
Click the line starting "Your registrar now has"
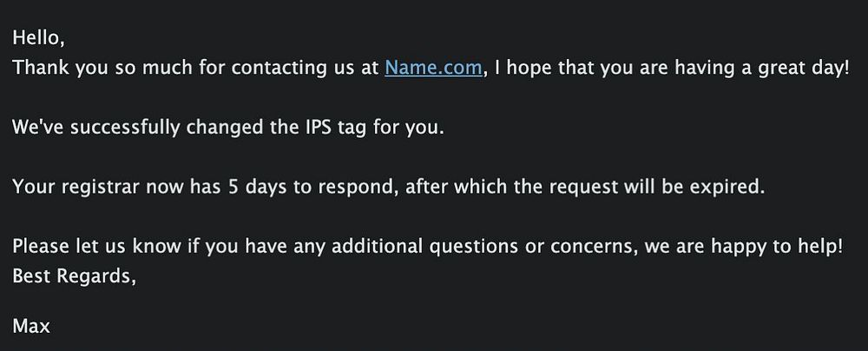(389, 188)
